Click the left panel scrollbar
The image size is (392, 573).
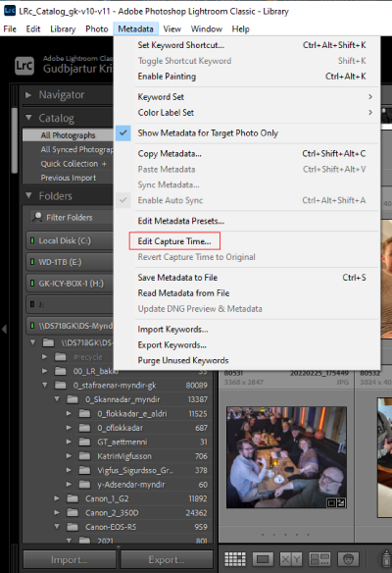[15, 139]
